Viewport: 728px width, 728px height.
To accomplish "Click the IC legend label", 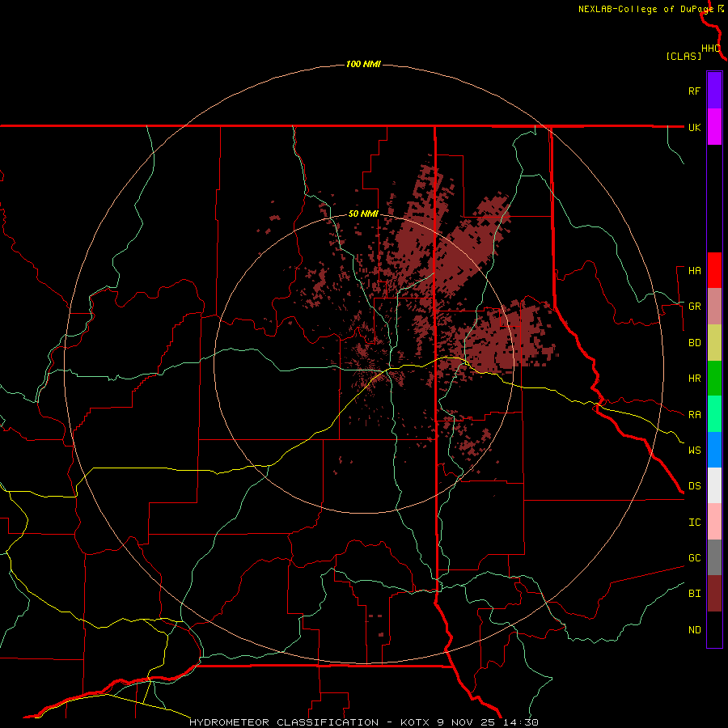I will (x=694, y=523).
